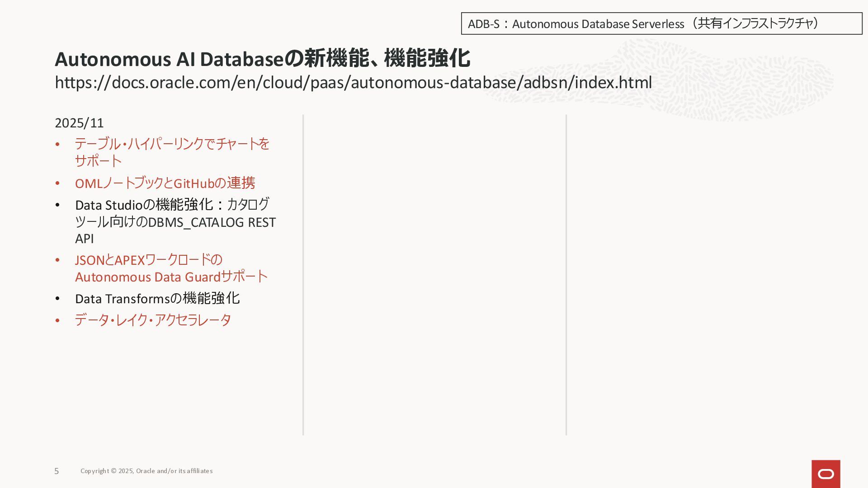Click the red Oracle logo icon
This screenshot has height=488, width=868.
point(826,474)
